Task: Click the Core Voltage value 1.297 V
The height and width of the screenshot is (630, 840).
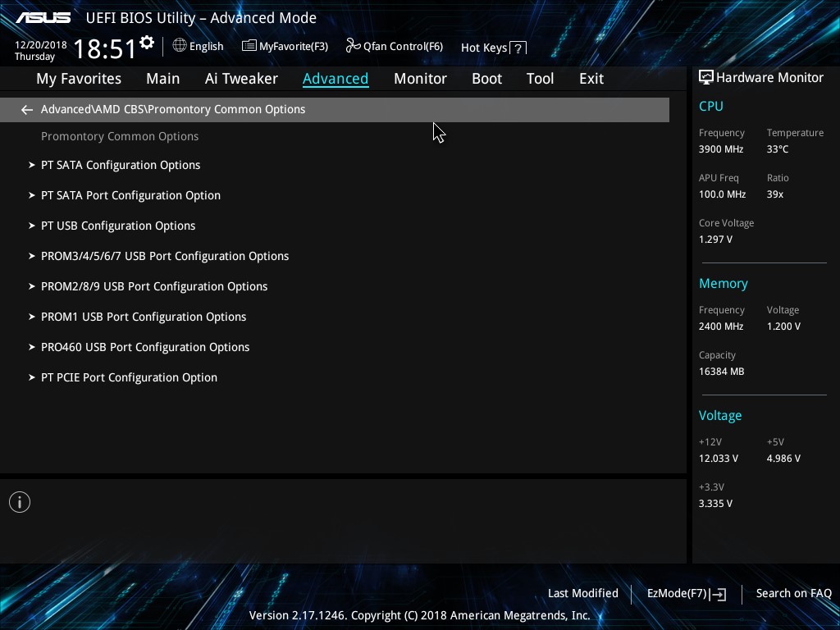Action: click(x=715, y=240)
